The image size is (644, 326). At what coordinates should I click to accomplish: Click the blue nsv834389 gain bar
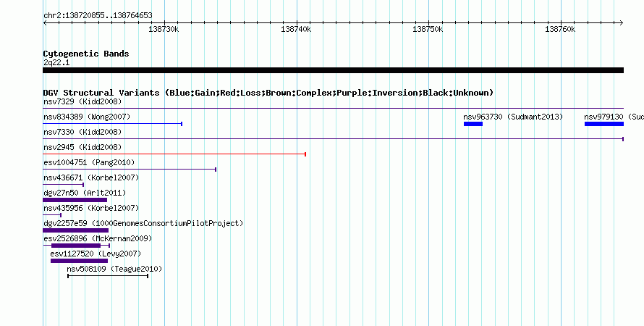pos(113,124)
